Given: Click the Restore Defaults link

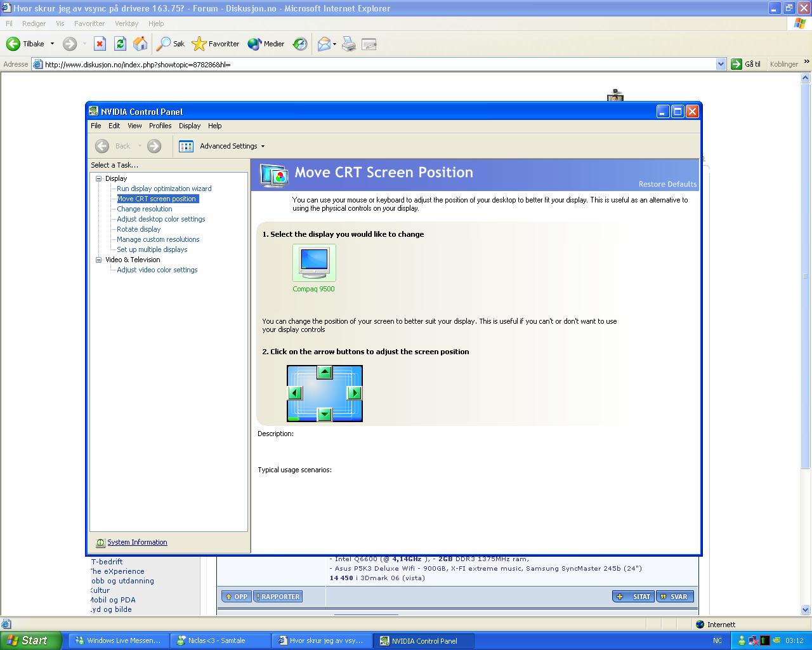Looking at the screenshot, I should point(667,184).
